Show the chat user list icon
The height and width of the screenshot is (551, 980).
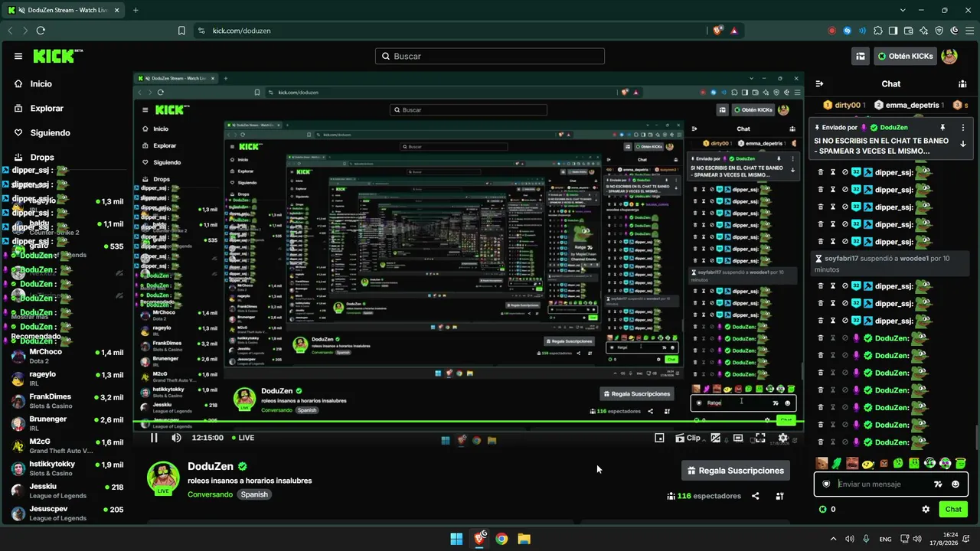(x=962, y=83)
